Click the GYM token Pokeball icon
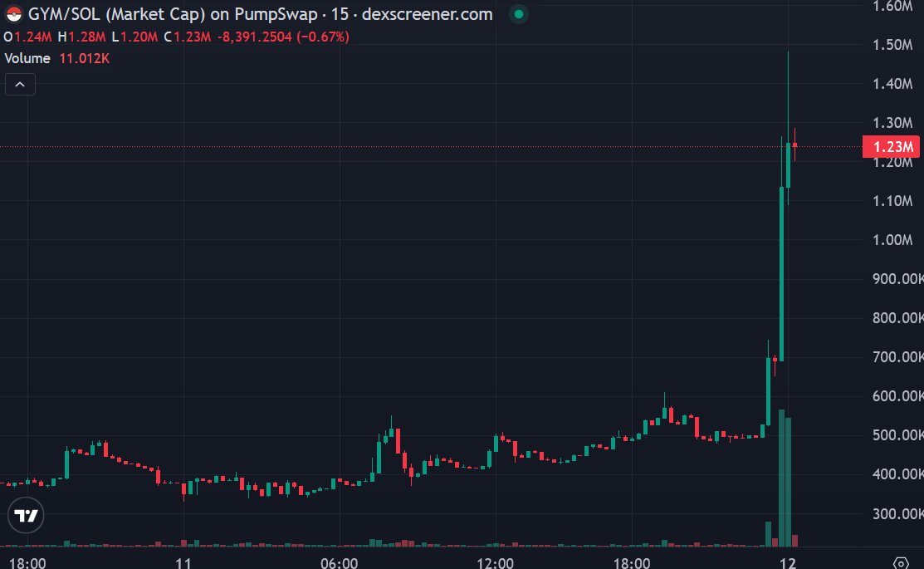 click(x=13, y=14)
